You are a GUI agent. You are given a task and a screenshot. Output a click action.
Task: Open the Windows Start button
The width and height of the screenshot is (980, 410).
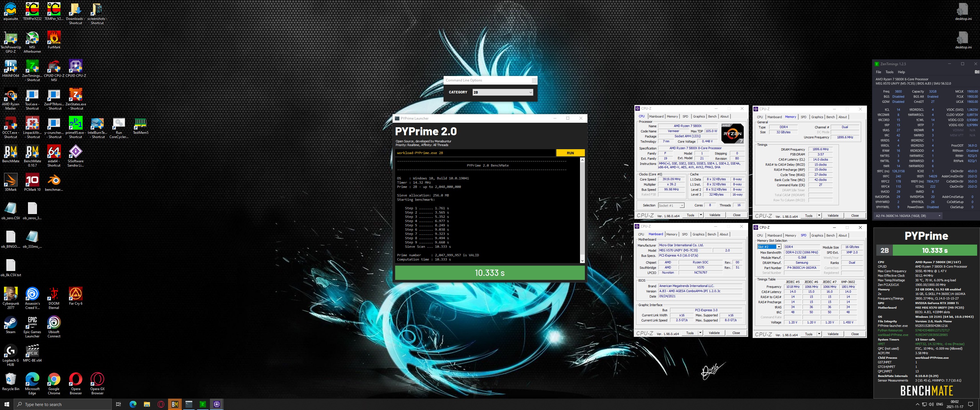(x=7, y=404)
